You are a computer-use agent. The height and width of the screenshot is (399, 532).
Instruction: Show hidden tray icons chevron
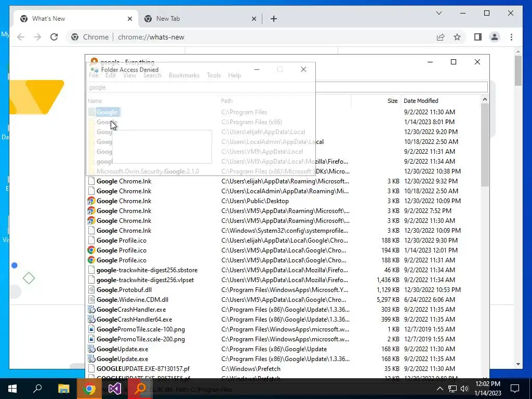click(x=440, y=389)
